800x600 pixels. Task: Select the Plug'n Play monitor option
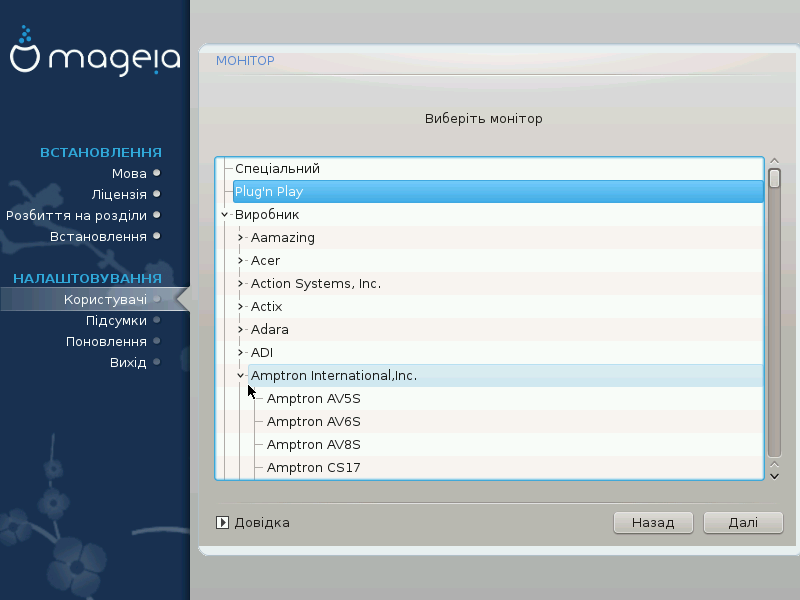tap(498, 191)
